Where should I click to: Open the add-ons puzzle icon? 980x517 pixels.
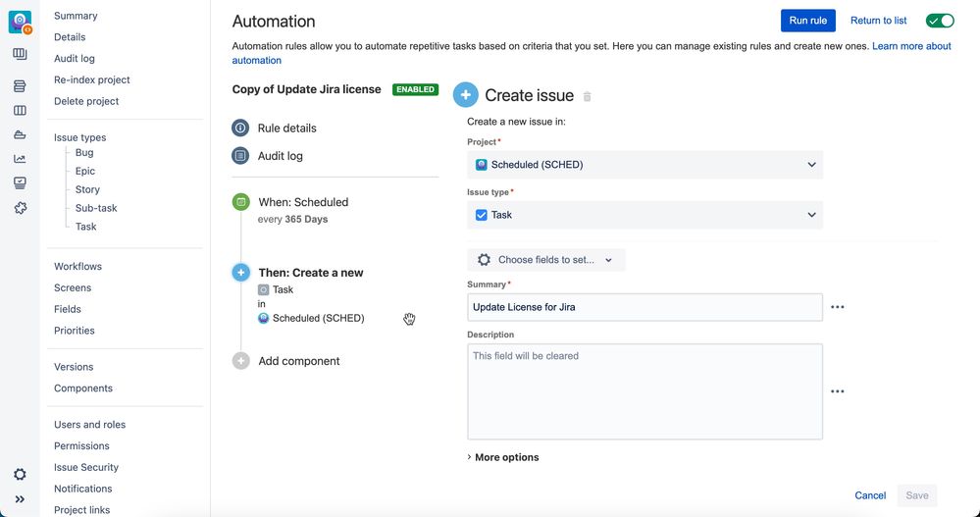(20, 208)
